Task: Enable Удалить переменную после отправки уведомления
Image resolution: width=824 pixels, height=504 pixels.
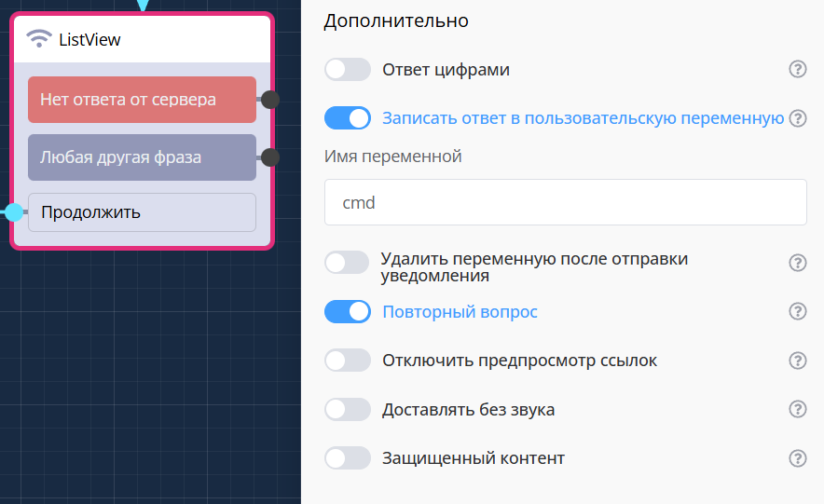Action: point(348,263)
